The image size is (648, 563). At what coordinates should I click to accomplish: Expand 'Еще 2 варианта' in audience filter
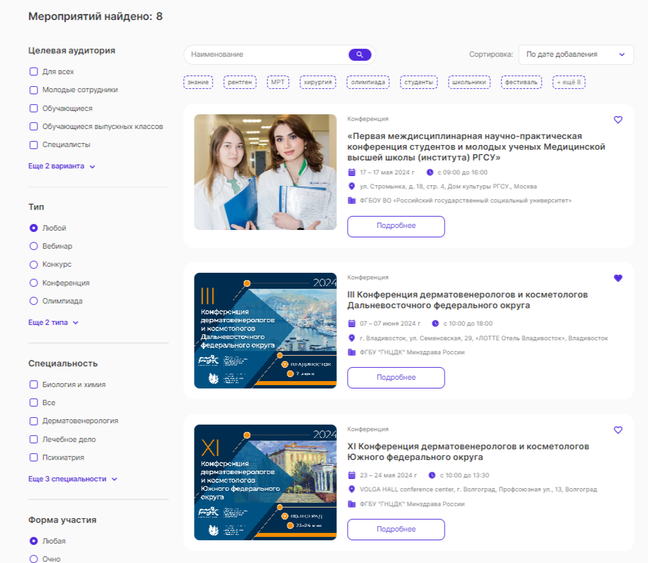[62, 167]
